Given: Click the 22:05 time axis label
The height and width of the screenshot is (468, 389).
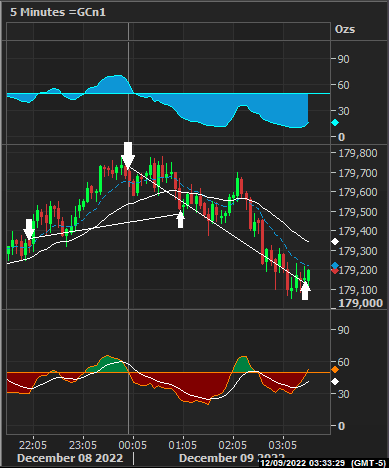Looking at the screenshot, I should click(33, 445).
